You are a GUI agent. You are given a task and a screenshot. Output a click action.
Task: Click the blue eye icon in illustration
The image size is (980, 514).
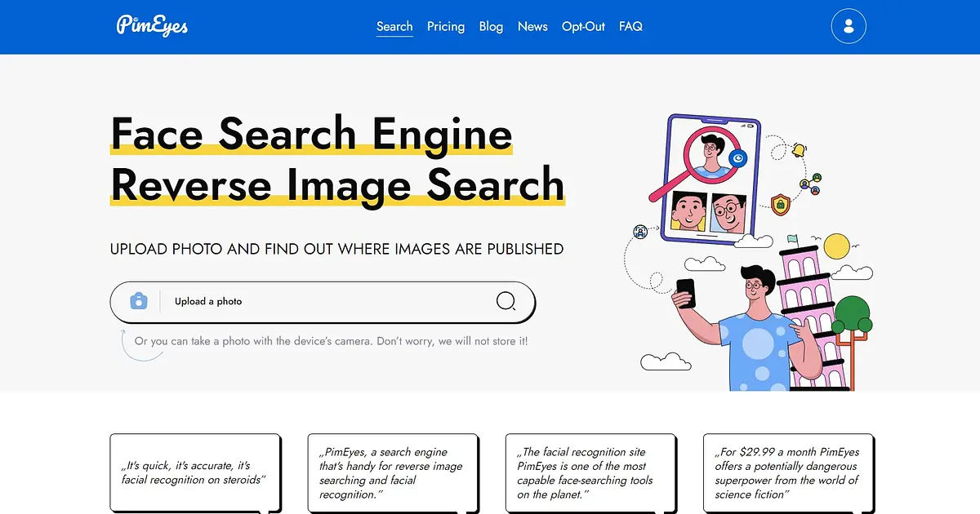point(739,157)
